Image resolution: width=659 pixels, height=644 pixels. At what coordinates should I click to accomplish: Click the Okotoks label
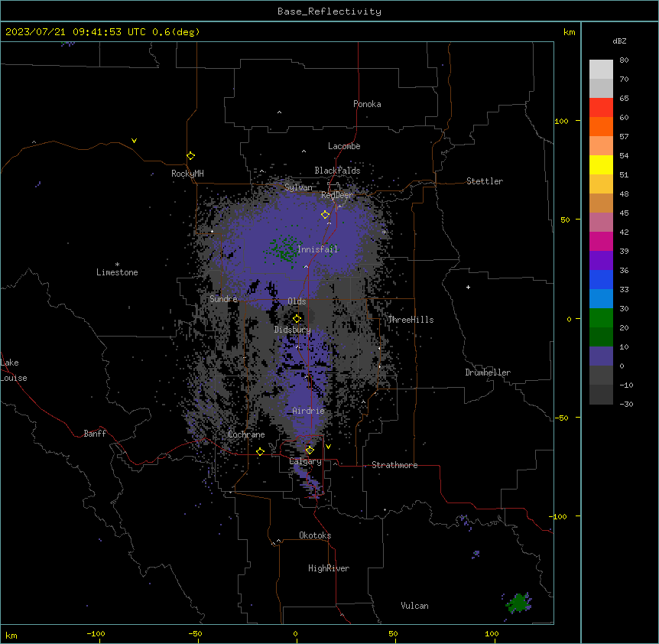coord(315,535)
